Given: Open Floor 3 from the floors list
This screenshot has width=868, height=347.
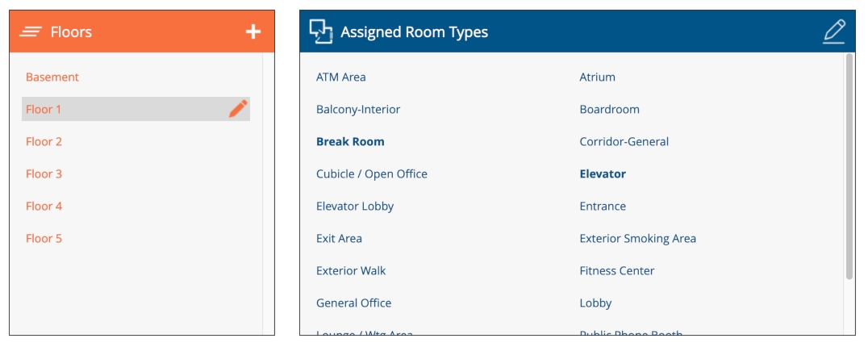Looking at the screenshot, I should coord(44,174).
